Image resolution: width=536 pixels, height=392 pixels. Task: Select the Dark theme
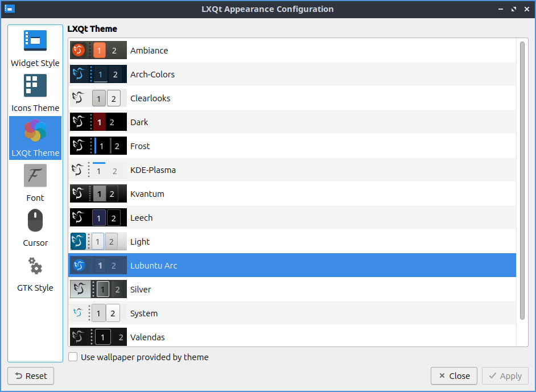coord(139,122)
